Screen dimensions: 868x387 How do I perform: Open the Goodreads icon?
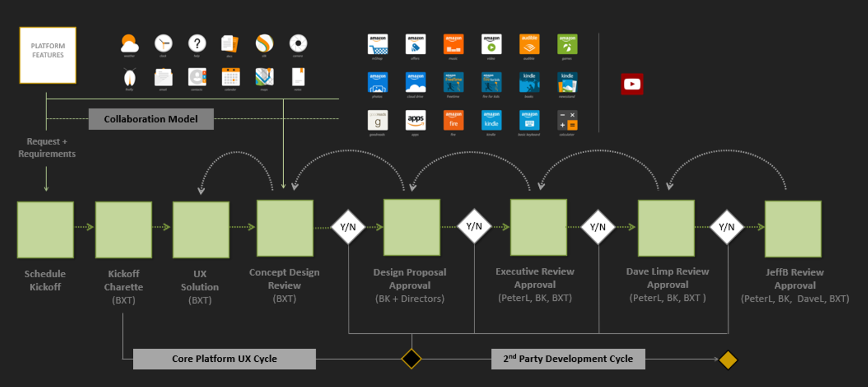pos(377,120)
